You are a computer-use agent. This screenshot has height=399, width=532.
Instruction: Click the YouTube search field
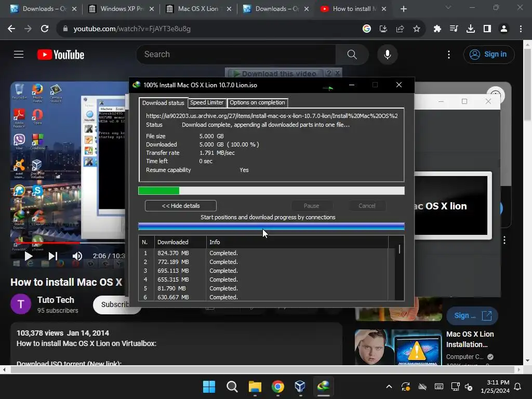[x=236, y=54]
